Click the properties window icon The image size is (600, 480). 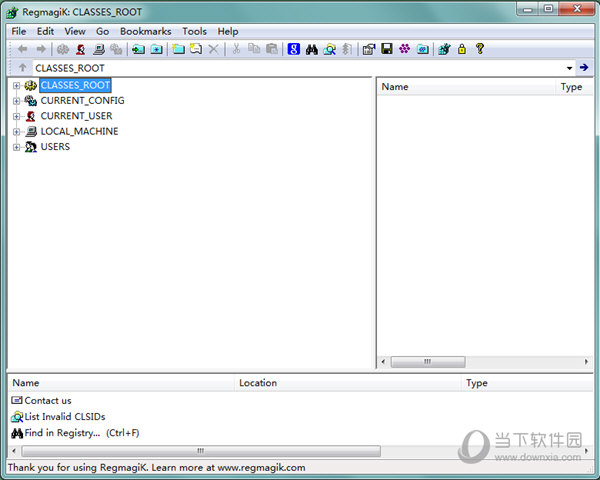[x=369, y=49]
